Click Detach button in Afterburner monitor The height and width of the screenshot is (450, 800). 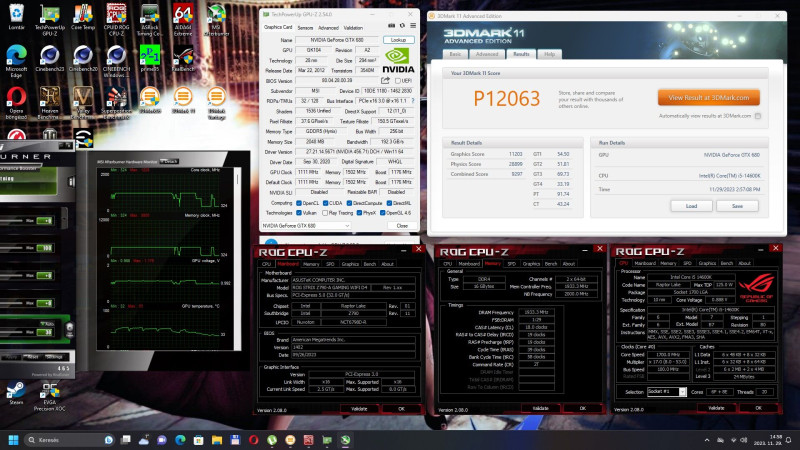[169, 161]
